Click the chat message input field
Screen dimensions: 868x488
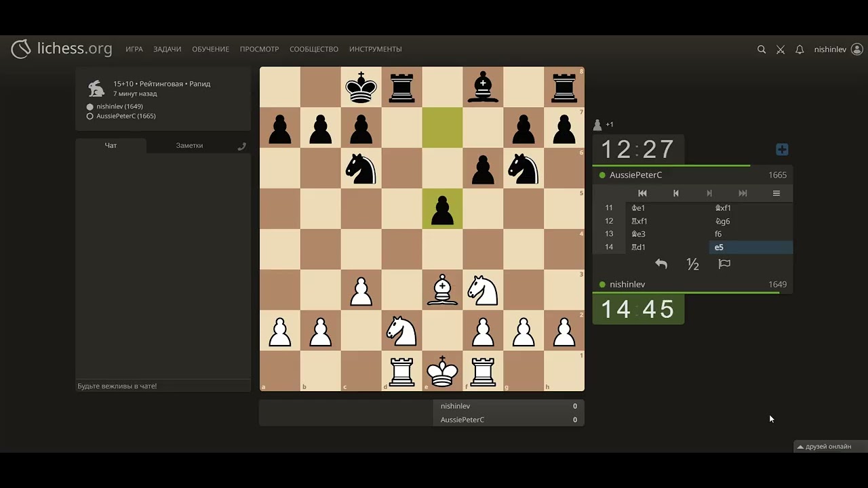(x=163, y=386)
